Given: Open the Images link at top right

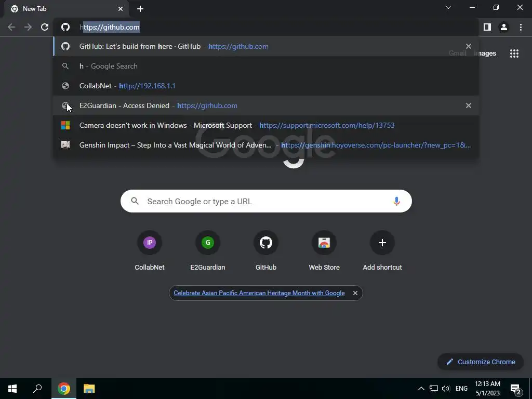Looking at the screenshot, I should pyautogui.click(x=485, y=54).
